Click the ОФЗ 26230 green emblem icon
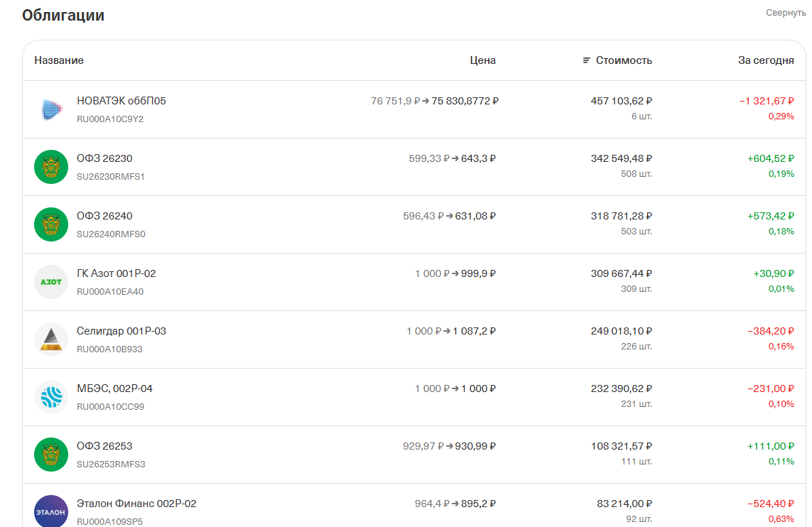 pyautogui.click(x=51, y=167)
